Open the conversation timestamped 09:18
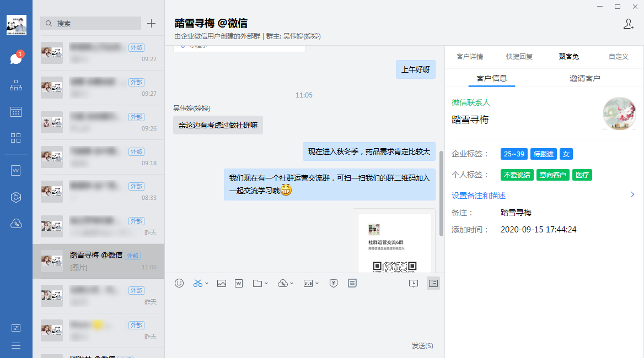This screenshot has height=358, width=644. (x=99, y=157)
